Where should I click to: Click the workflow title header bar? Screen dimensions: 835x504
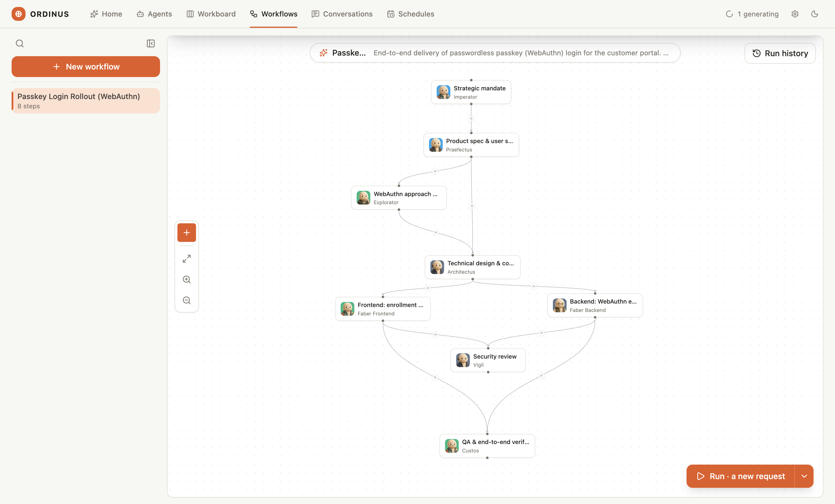[x=495, y=53]
